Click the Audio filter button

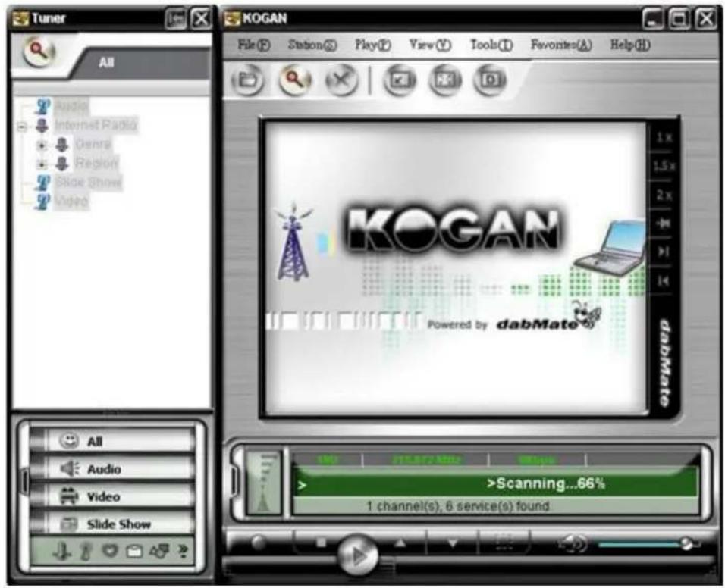tap(112, 468)
